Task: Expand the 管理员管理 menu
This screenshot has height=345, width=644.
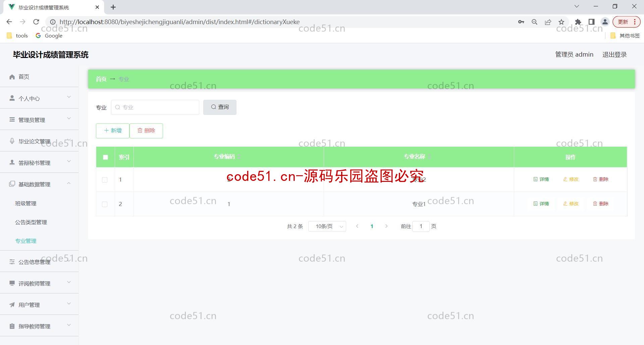Action: (x=39, y=120)
